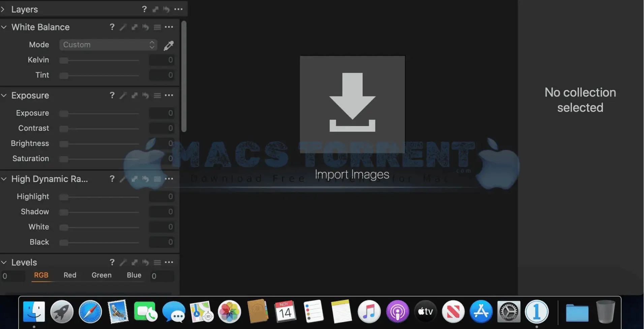Reset the White Balance adjustments
Image resolution: width=644 pixels, height=329 pixels.
[146, 27]
